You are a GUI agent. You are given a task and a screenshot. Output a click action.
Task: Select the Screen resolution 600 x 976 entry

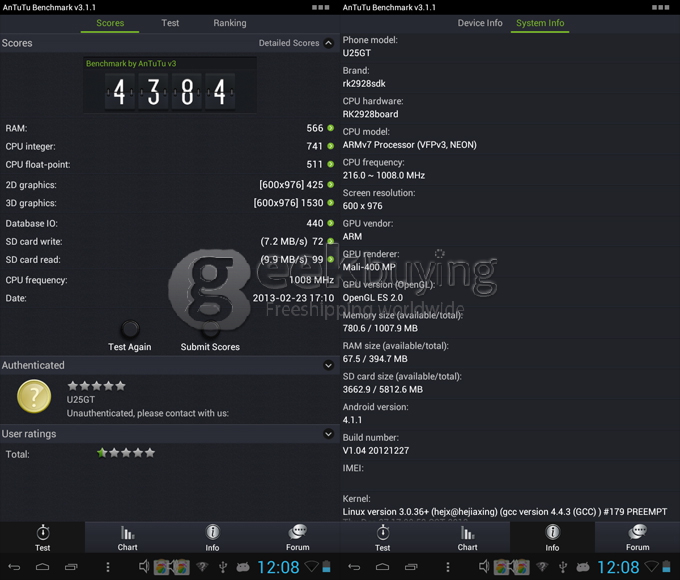(x=510, y=199)
